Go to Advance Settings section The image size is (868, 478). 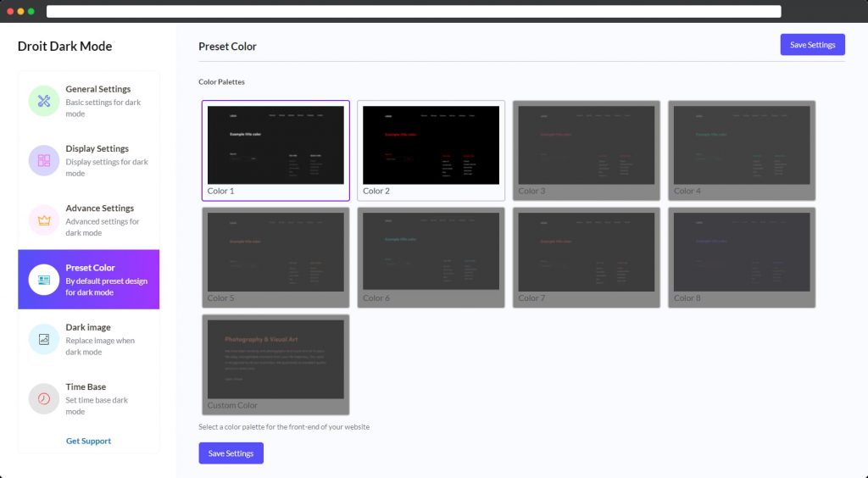[x=88, y=220]
